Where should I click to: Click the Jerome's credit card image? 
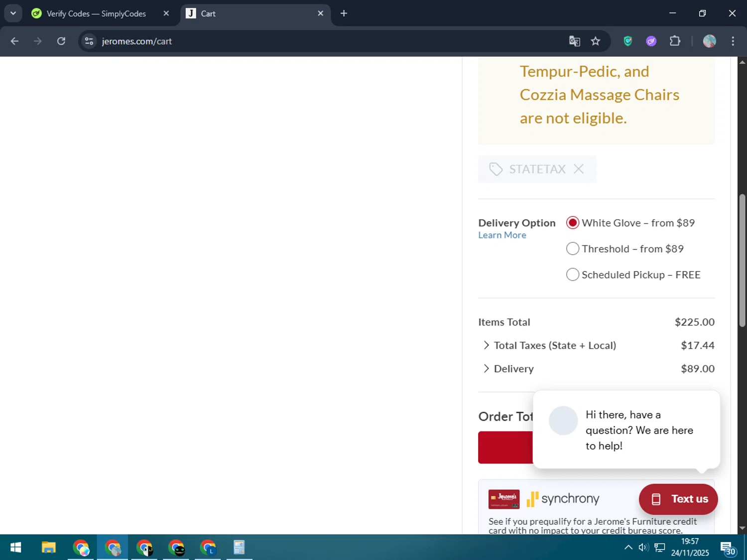(x=504, y=499)
